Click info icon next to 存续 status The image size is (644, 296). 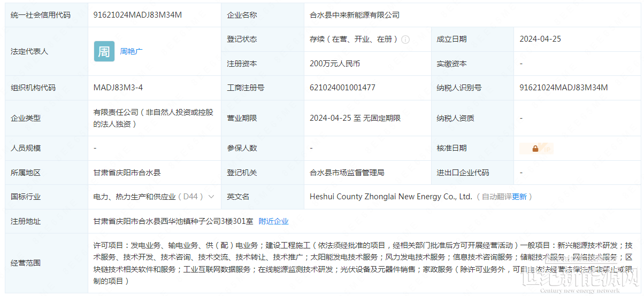[x=405, y=40]
